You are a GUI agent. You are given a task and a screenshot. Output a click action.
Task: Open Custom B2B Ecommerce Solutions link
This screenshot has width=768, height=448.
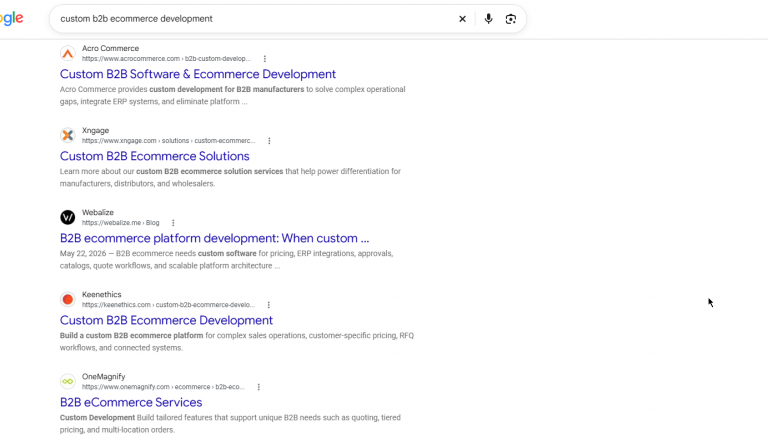(155, 156)
